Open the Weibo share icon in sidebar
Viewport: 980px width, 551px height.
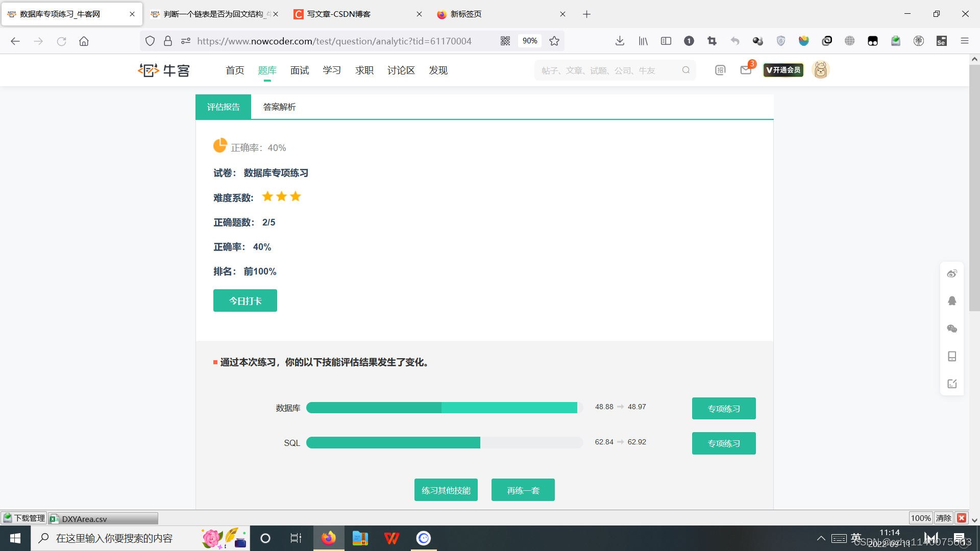point(952,273)
